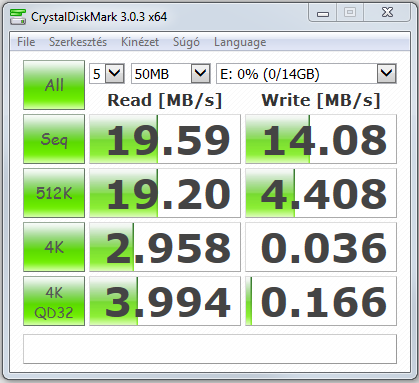Open the File menu
The height and width of the screenshot is (383, 419).
click(x=26, y=42)
